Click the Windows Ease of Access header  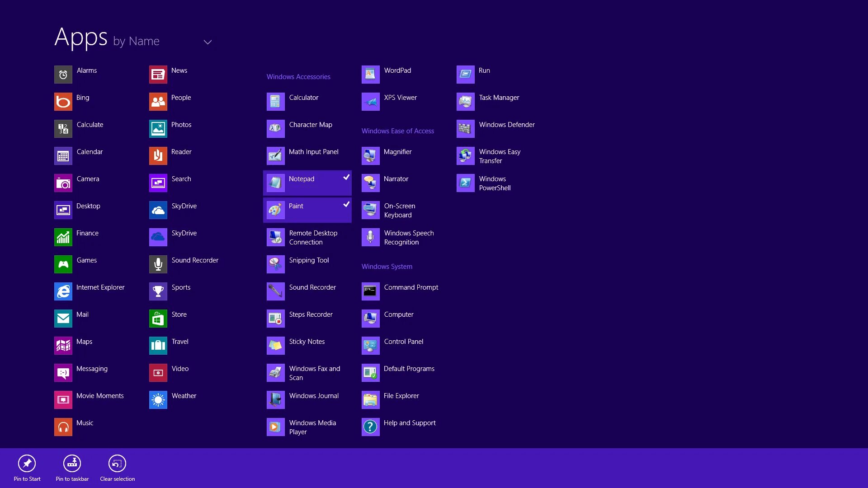tap(397, 131)
